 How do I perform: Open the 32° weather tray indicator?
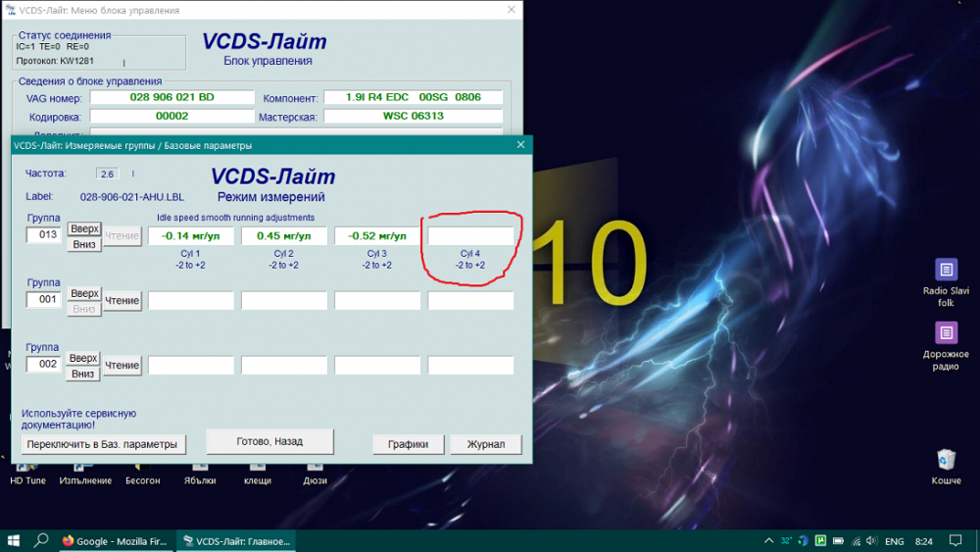(x=786, y=541)
